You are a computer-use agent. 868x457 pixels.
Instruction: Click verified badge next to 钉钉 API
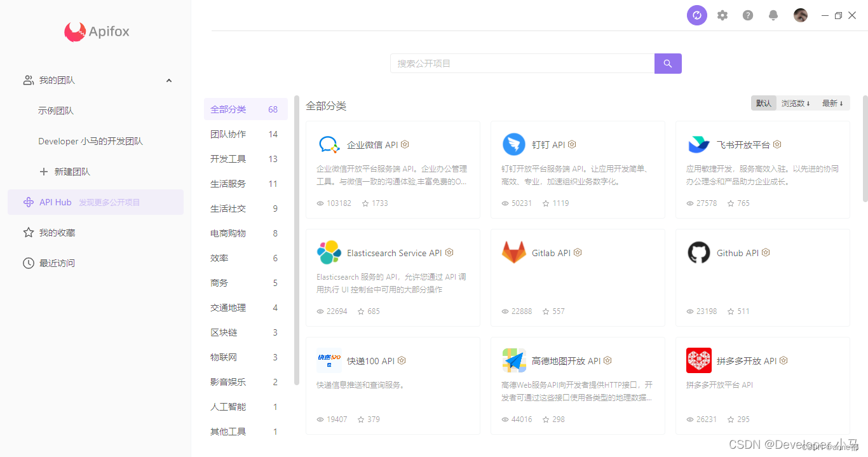572,145
